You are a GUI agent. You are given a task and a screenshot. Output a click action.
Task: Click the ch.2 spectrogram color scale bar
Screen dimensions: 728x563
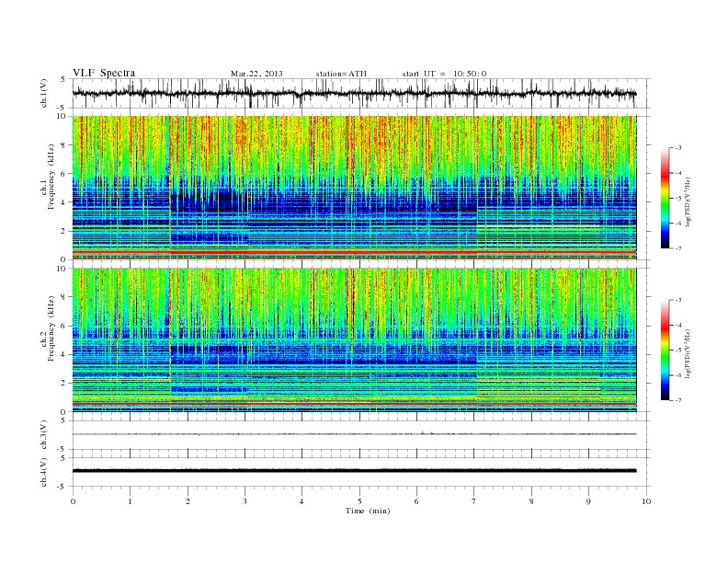tap(665, 350)
